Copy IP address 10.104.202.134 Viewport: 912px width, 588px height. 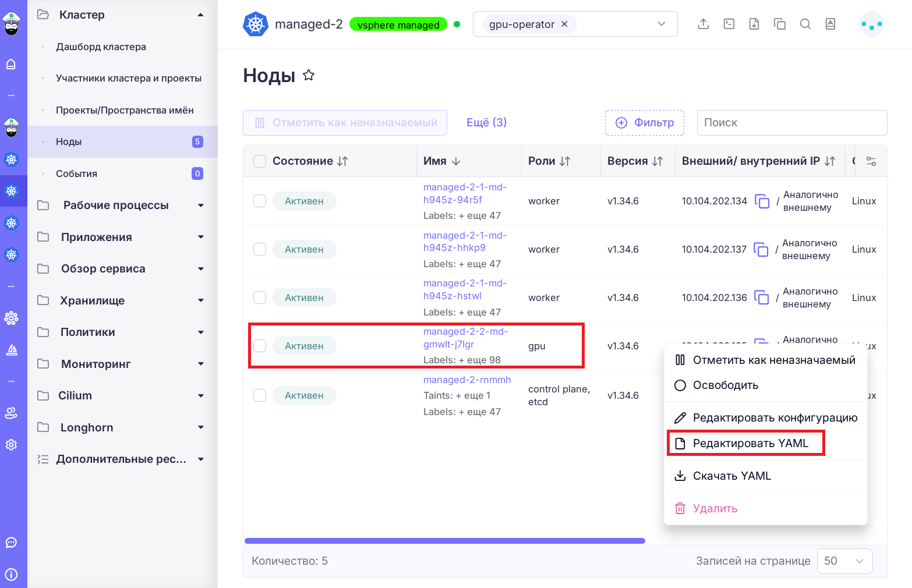click(762, 201)
